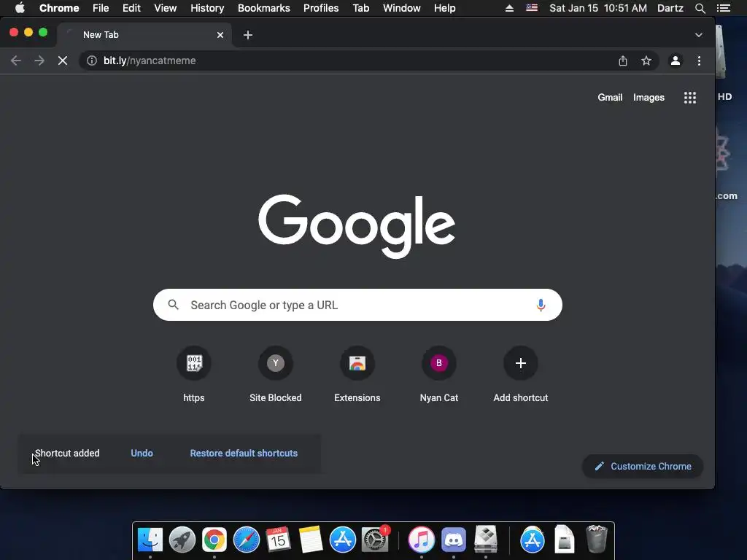Open the Google apps grid
This screenshot has height=560, width=747.
tap(690, 98)
